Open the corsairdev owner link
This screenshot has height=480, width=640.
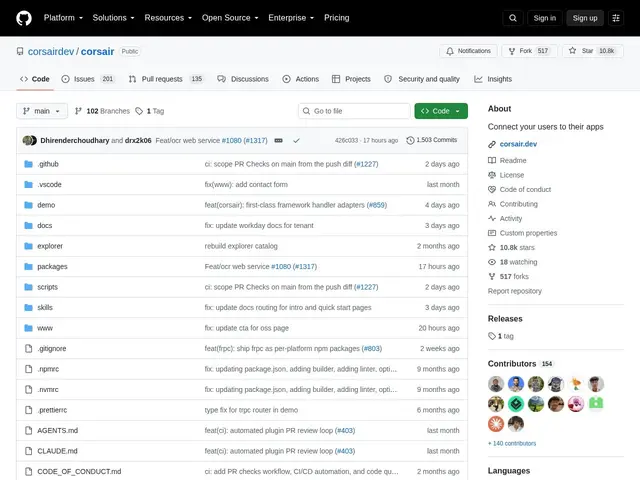(51, 51)
